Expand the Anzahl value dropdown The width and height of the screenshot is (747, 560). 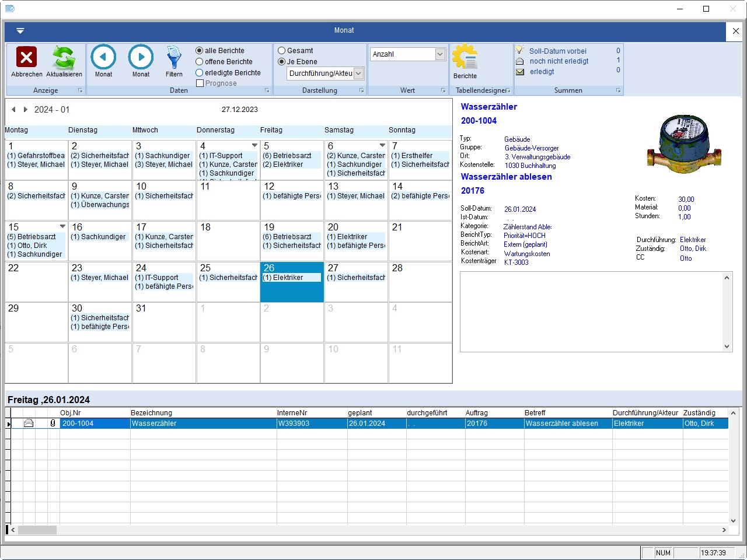[440, 54]
